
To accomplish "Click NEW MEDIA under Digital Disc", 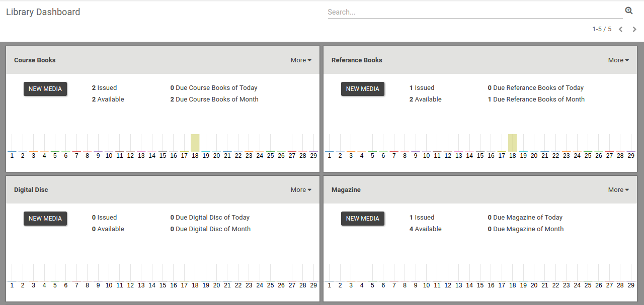I will pos(45,219).
